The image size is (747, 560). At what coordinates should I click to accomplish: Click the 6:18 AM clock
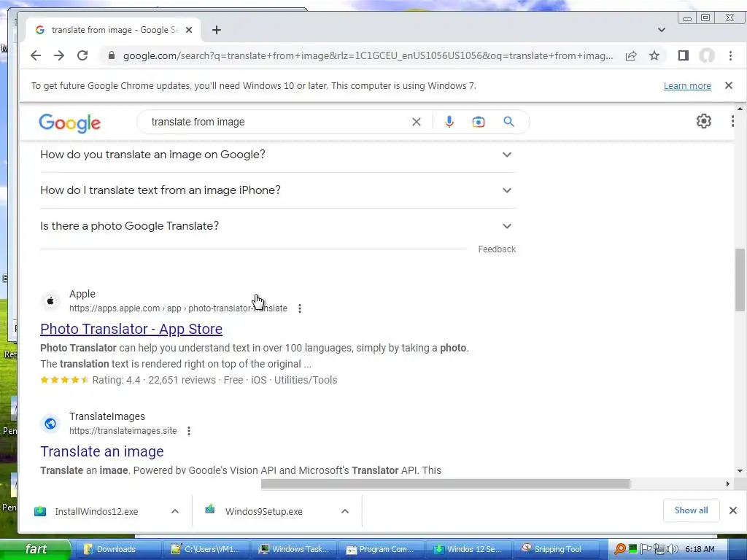point(700,550)
